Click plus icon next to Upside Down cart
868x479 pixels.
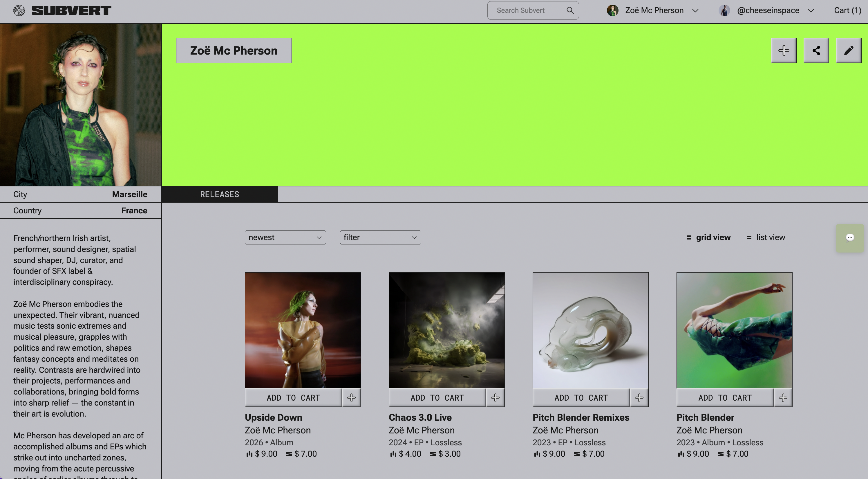click(x=351, y=398)
